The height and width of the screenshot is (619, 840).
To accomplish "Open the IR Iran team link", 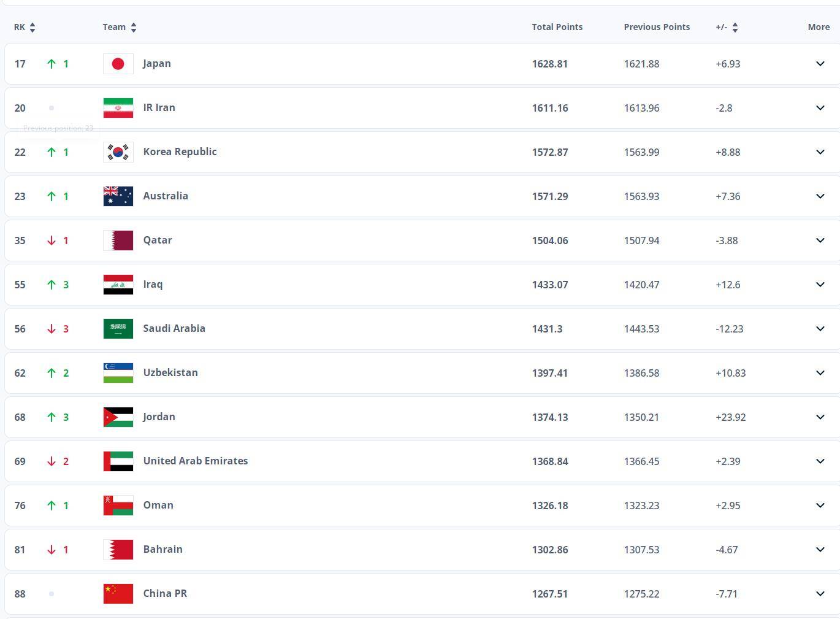I will pos(159,107).
